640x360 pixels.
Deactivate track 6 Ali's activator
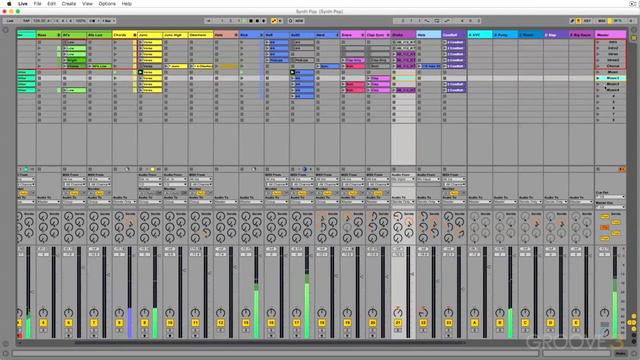[69, 323]
